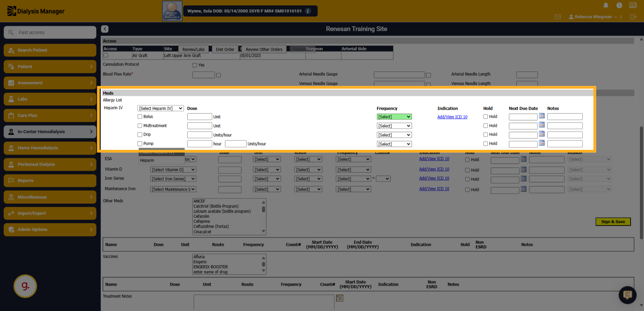
Task: Open the mail envelope icon
Action: [x=558, y=17]
